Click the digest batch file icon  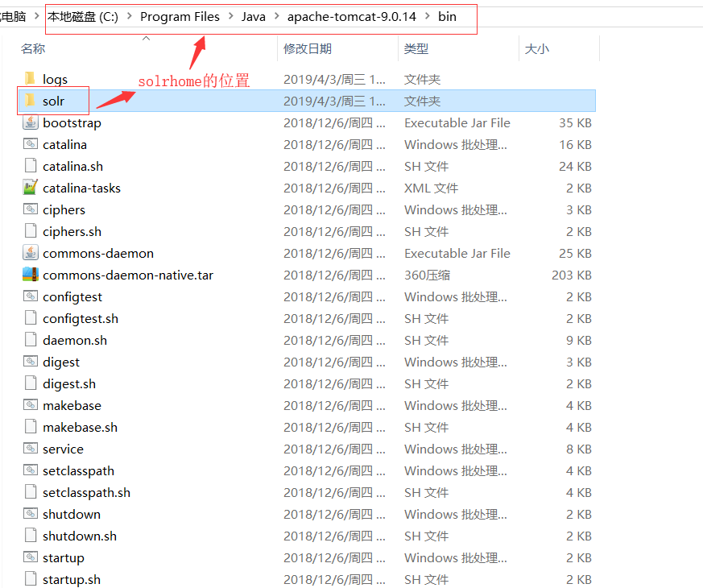[x=30, y=362]
